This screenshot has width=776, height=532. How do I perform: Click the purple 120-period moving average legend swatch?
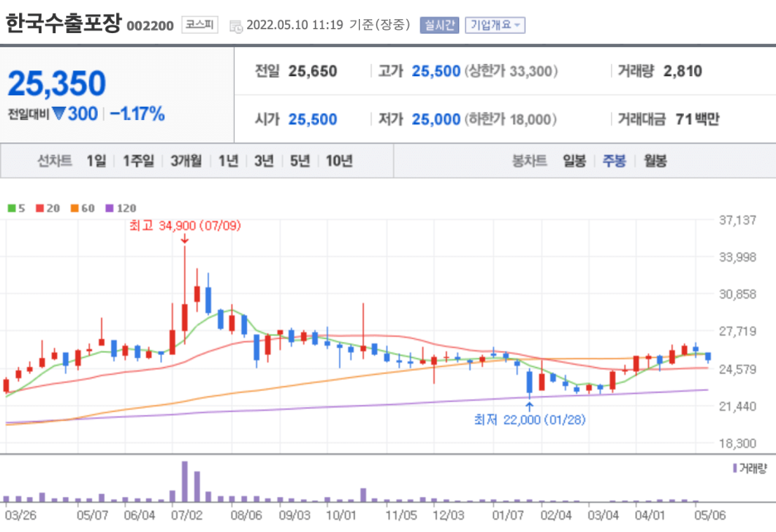click(x=109, y=208)
